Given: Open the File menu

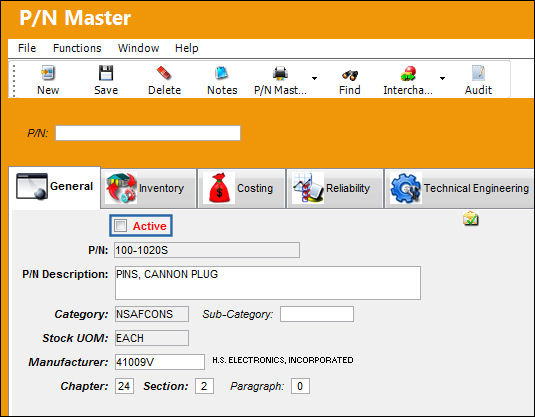Looking at the screenshot, I should [27, 48].
